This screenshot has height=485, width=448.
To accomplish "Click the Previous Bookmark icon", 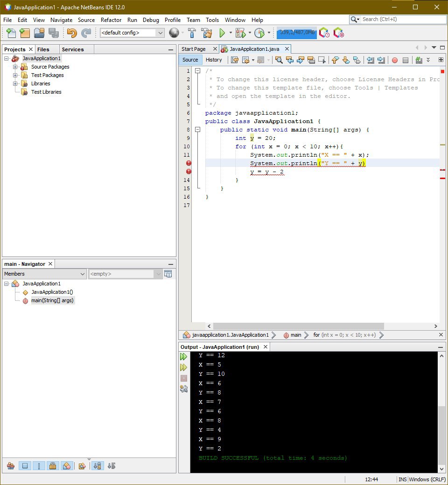I will click(x=335, y=60).
